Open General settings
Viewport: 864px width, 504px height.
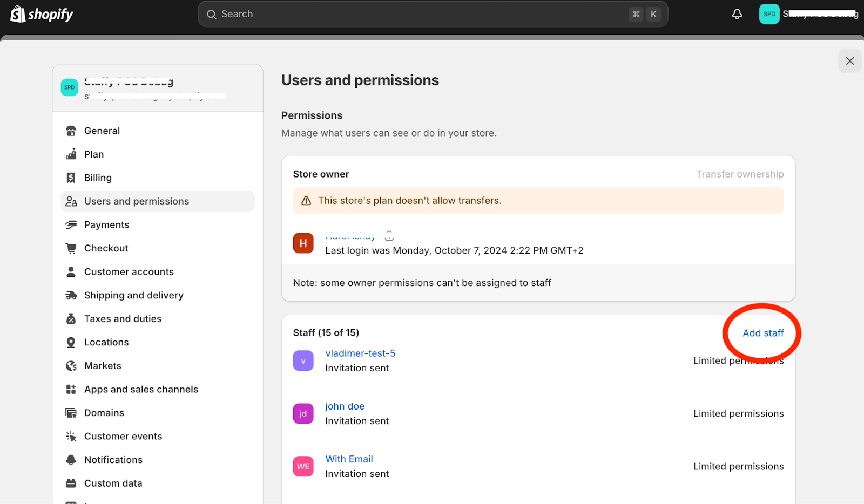158,131
